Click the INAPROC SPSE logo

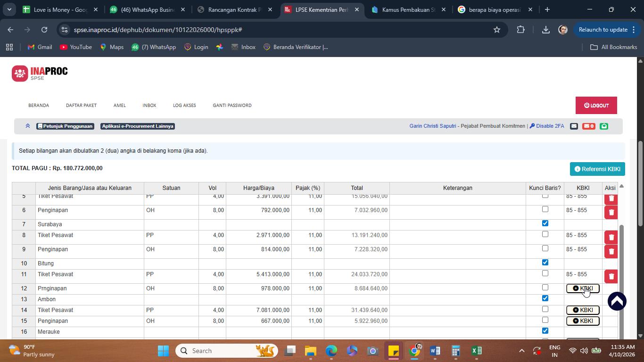point(40,74)
